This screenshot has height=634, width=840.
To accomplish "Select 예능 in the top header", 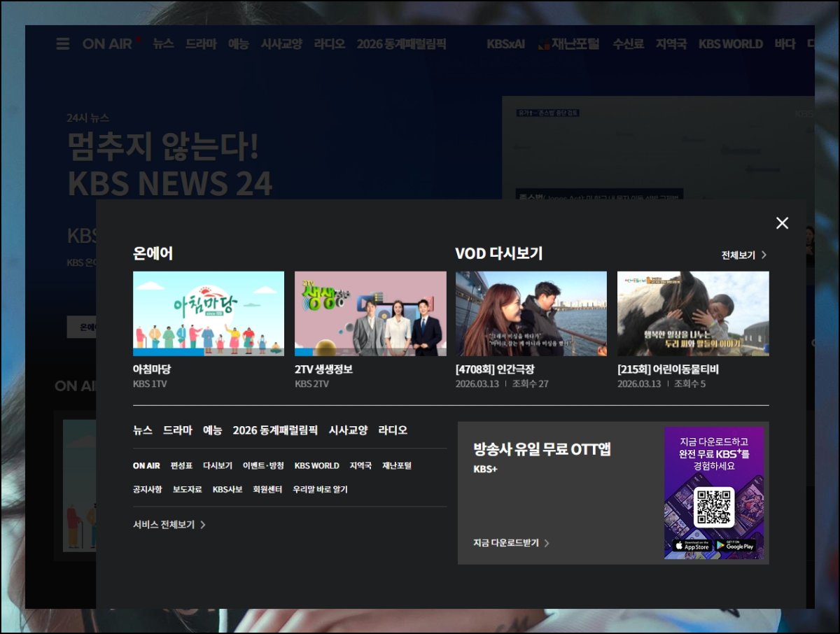I will click(239, 43).
